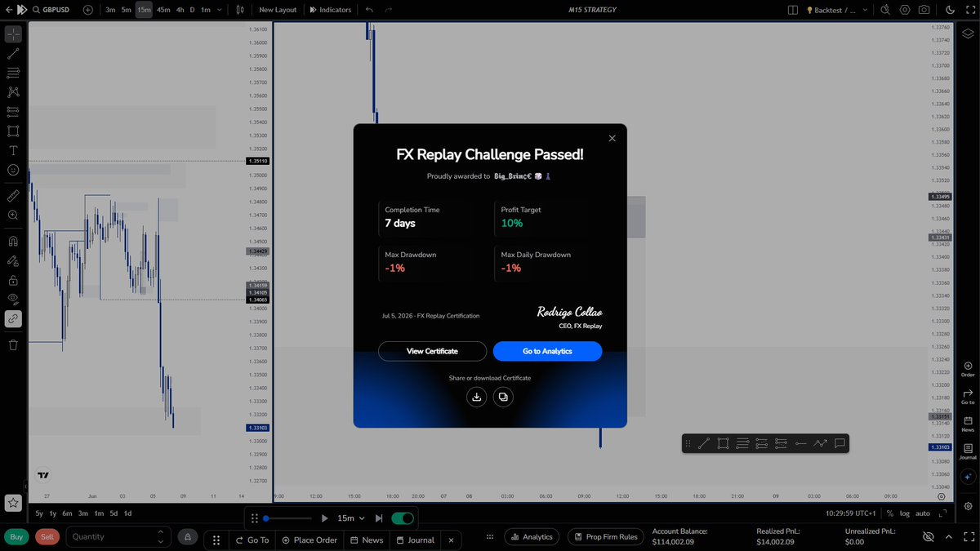
Task: Expand the timeframe list dropdown
Action: (x=220, y=10)
